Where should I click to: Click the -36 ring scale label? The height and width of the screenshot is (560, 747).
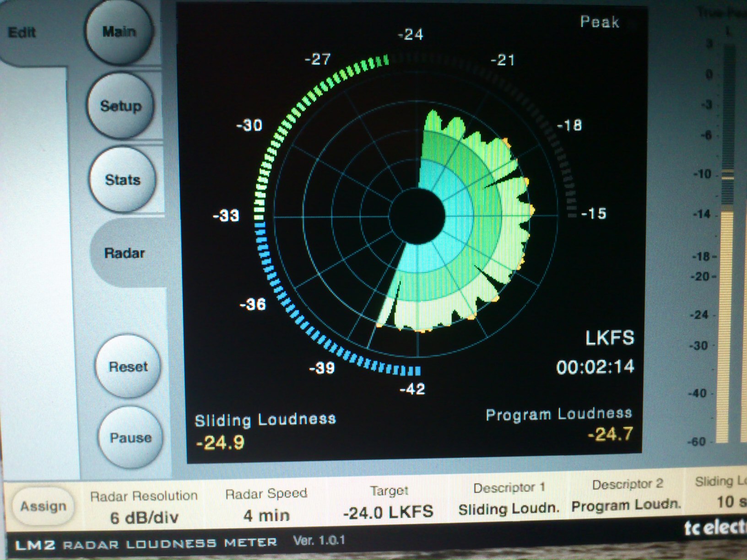(253, 304)
